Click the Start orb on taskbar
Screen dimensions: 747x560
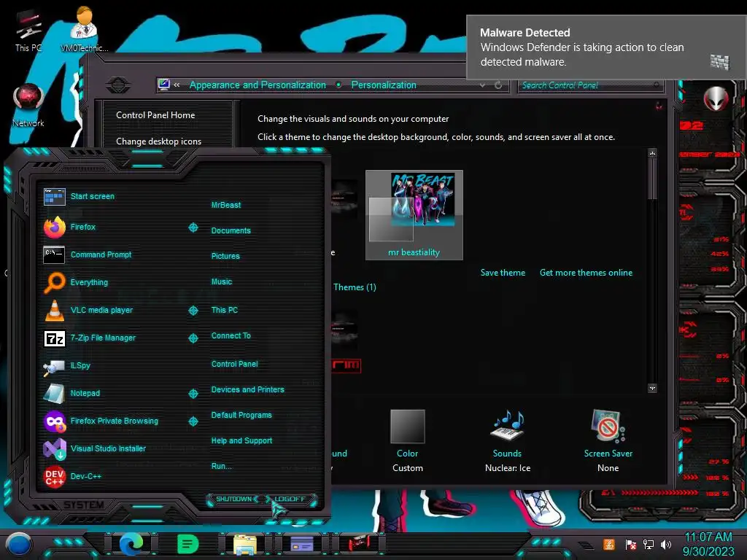pyautogui.click(x=19, y=544)
